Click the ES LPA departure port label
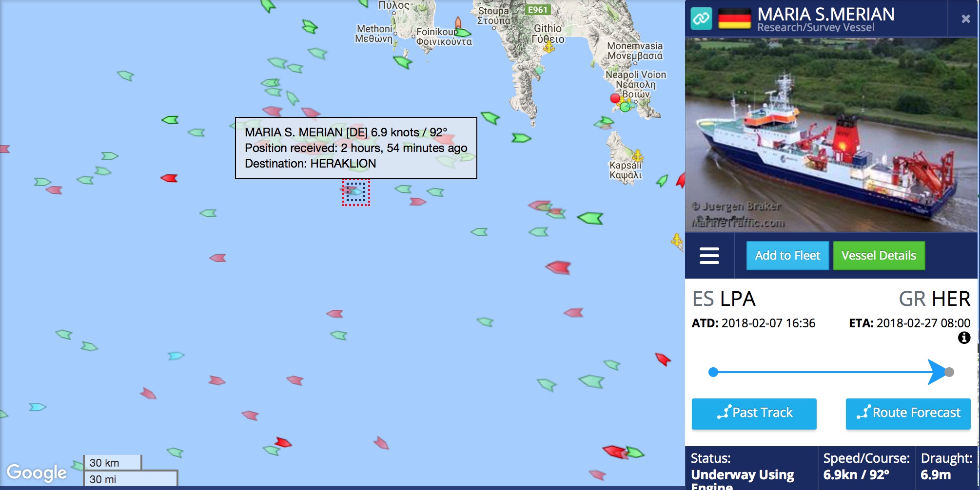Viewport: 980px width, 490px height. tap(724, 299)
